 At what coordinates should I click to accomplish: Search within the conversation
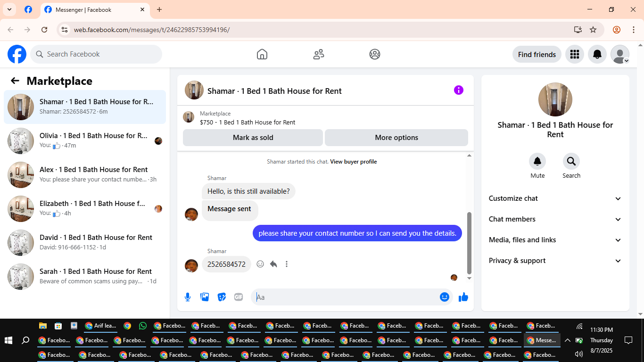tap(571, 162)
